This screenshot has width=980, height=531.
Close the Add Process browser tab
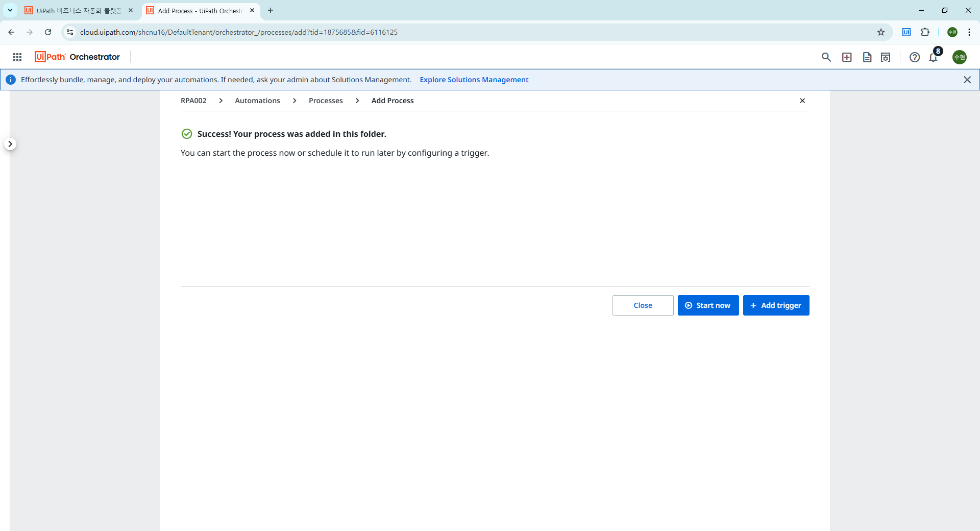click(x=252, y=10)
